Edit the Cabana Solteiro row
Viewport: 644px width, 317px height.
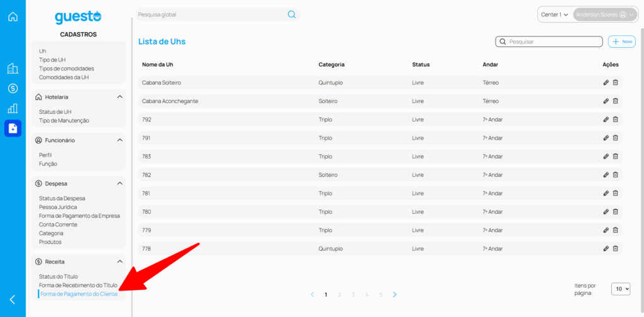pyautogui.click(x=606, y=82)
